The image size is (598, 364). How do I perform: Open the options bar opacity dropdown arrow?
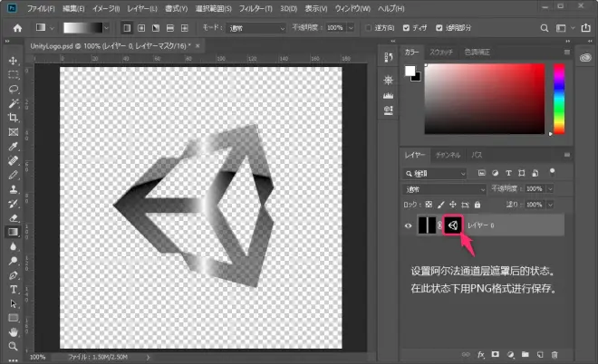(351, 28)
